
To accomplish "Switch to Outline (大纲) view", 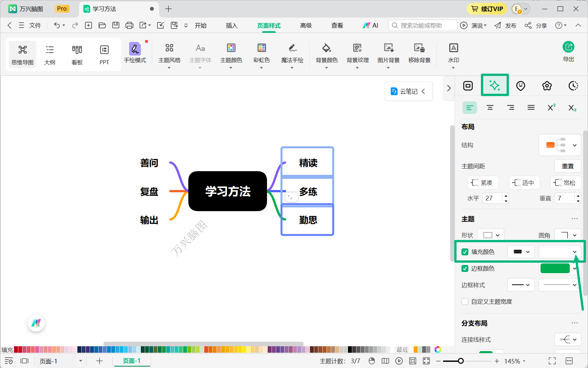I will 50,55.
